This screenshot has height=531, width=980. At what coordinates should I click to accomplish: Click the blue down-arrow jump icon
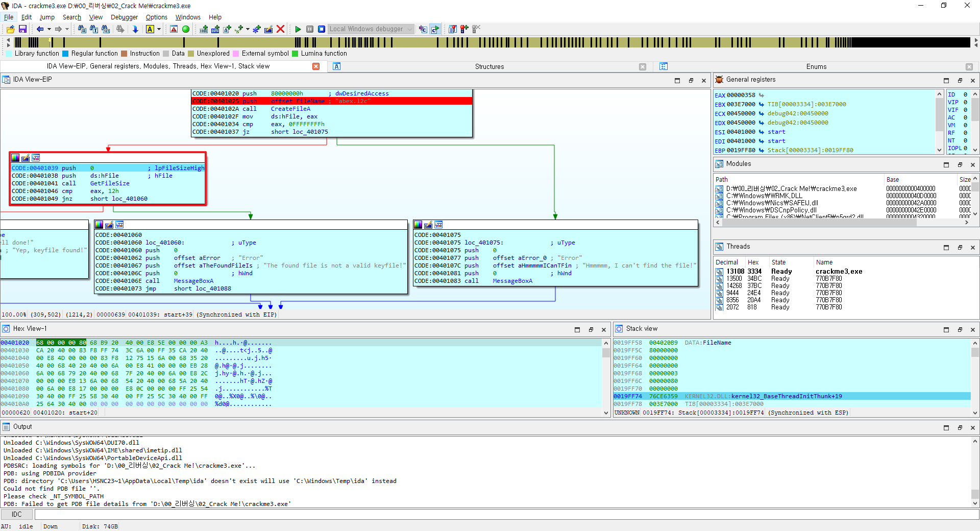[135, 29]
